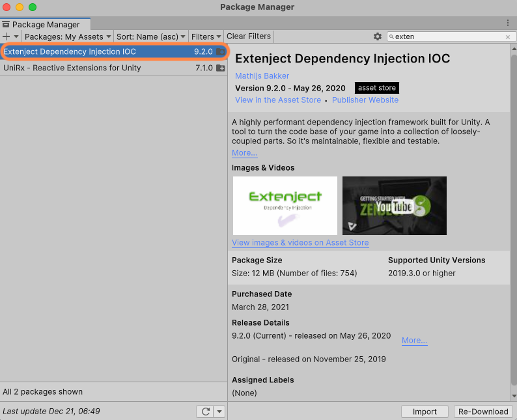Click View images & videos on Asset Store

point(300,243)
